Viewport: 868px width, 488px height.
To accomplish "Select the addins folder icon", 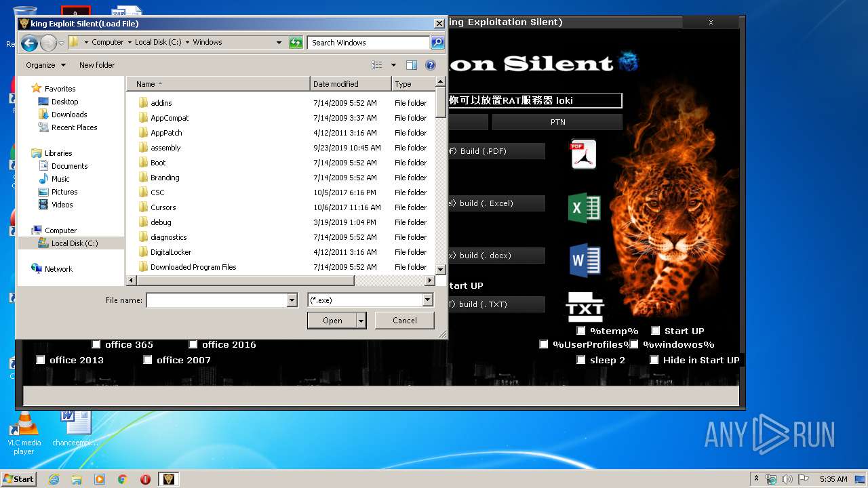I will point(143,103).
